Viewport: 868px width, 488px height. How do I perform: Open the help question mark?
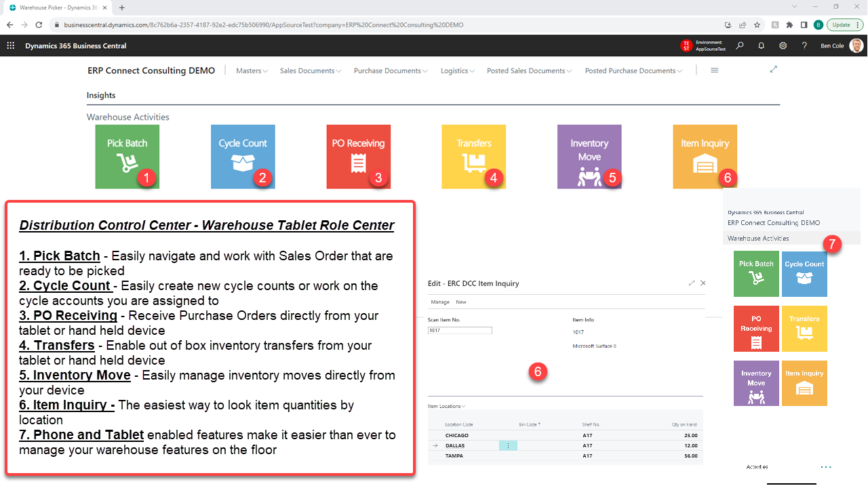804,45
